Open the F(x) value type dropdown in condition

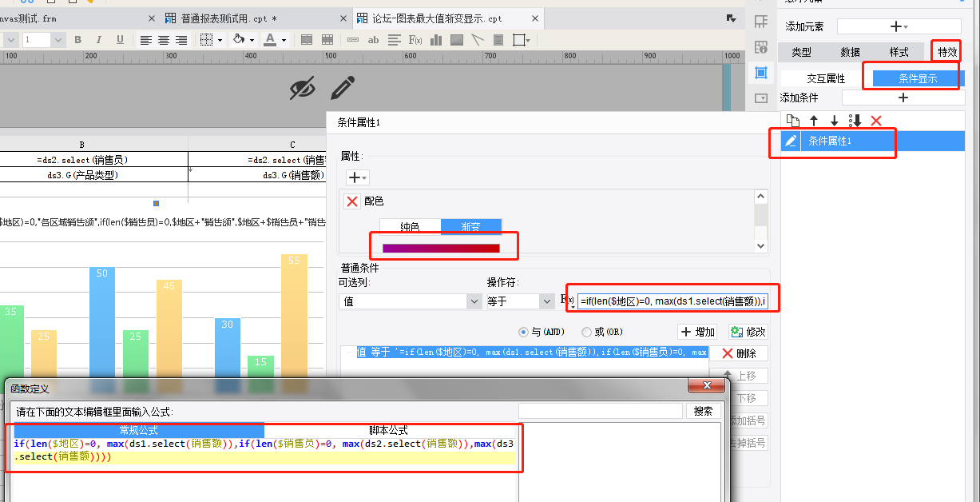[567, 301]
